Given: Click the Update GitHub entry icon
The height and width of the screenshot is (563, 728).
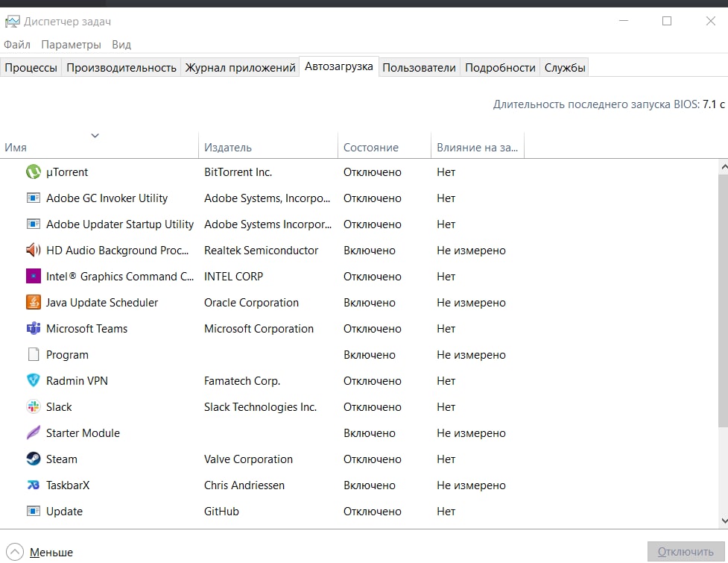Looking at the screenshot, I should click(34, 511).
